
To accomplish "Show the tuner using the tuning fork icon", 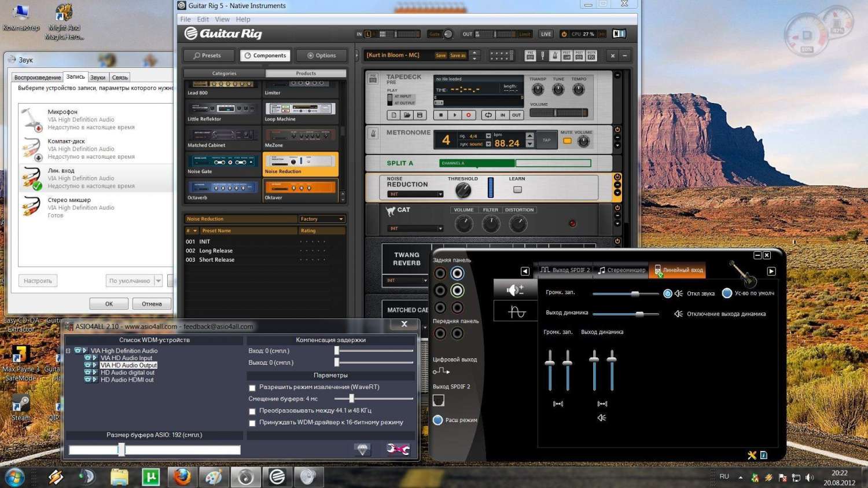I will (542, 56).
